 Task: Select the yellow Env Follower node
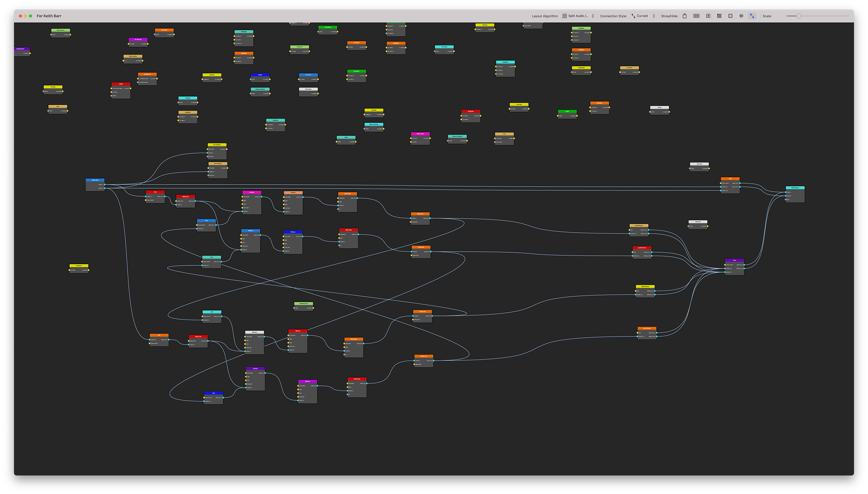(217, 145)
